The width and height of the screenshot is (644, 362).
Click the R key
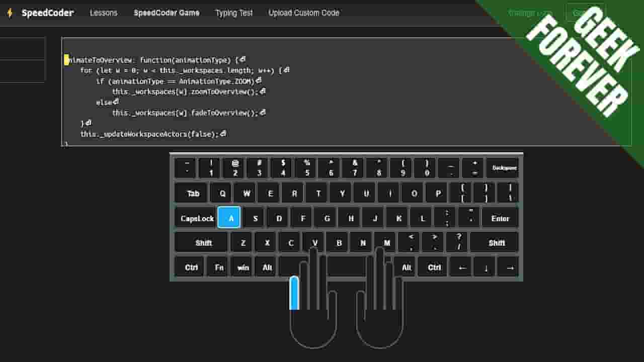[293, 193]
